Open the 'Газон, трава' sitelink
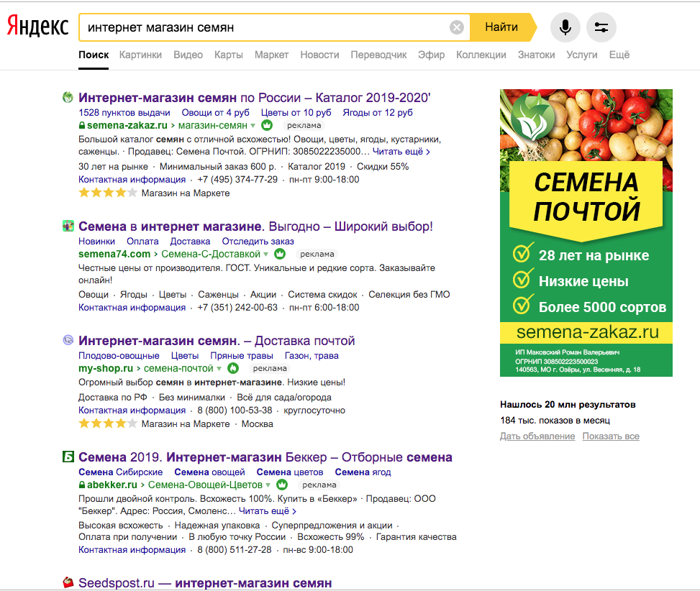The image size is (700, 591). click(312, 355)
